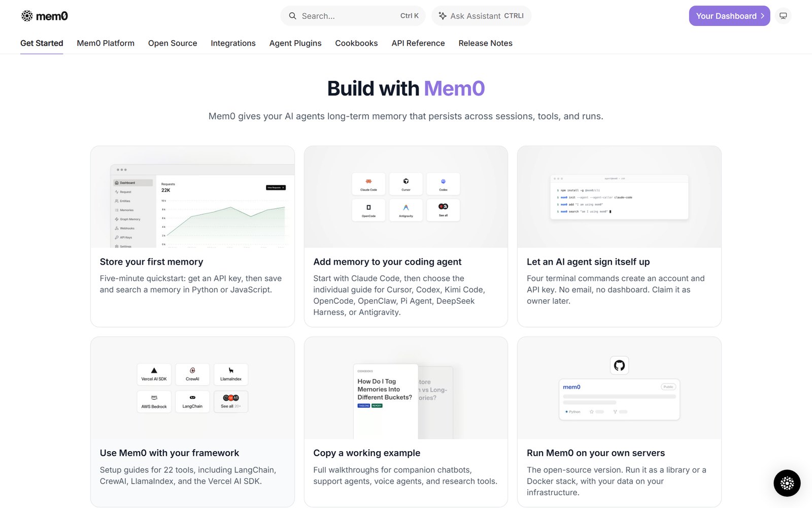The height and width of the screenshot is (508, 812).
Task: Click the 22K requests count in preview
Action: tap(166, 190)
